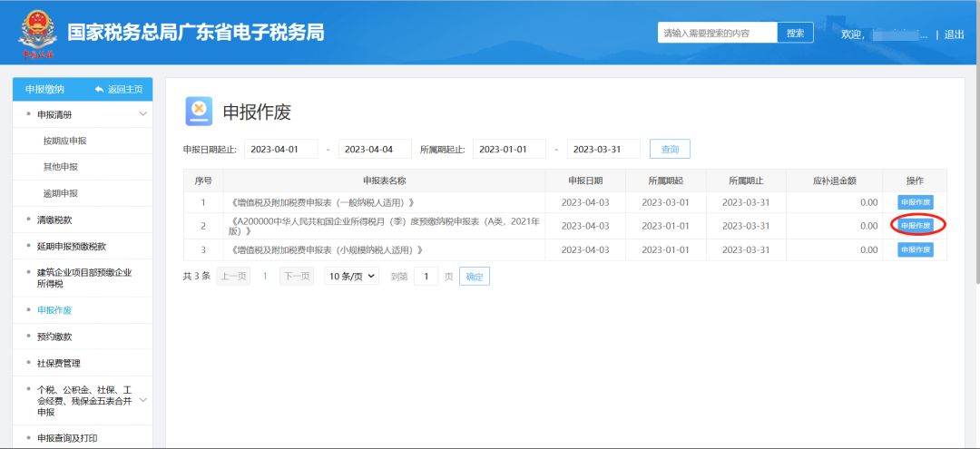Image resolution: width=980 pixels, height=449 pixels.
Task: Click the 所属期止 column header
Action: pos(746,181)
